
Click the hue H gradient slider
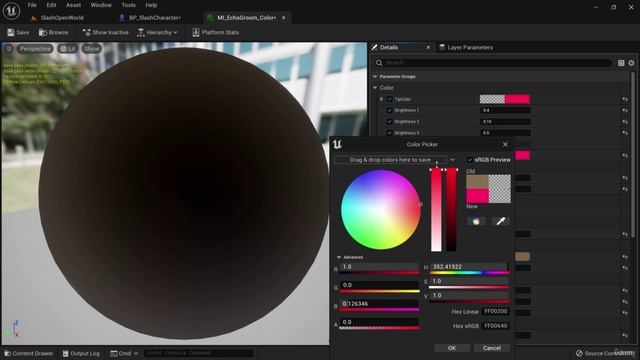click(x=469, y=273)
